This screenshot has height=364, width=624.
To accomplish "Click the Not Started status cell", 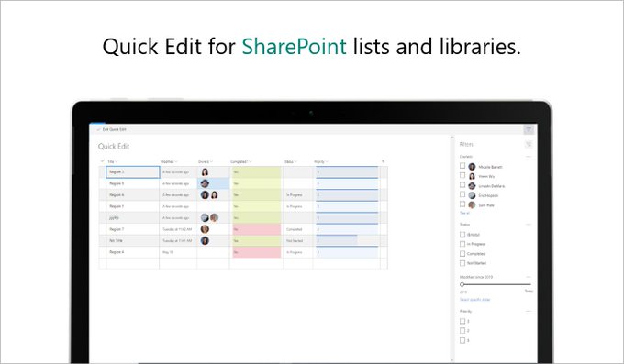I will click(x=298, y=240).
